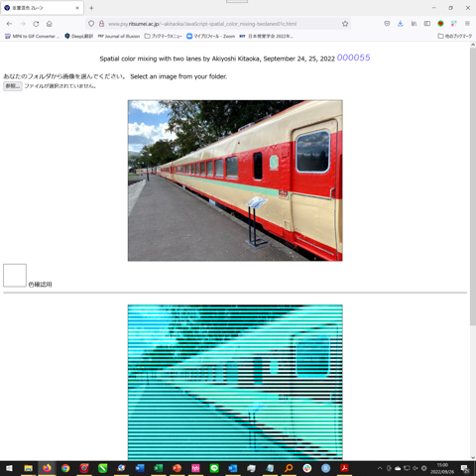Image resolution: width=476 pixels, height=476 pixels.
Task: Open the library bookshelf icon
Action: point(414,24)
